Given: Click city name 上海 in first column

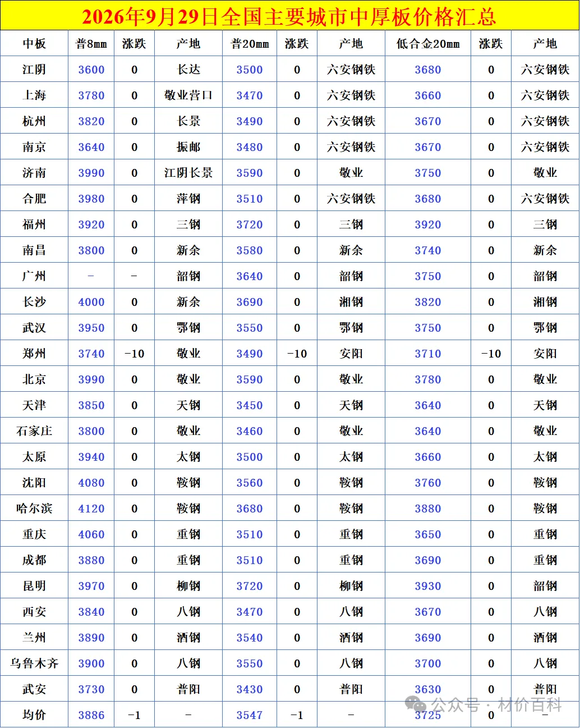Looking at the screenshot, I should pos(34,95).
